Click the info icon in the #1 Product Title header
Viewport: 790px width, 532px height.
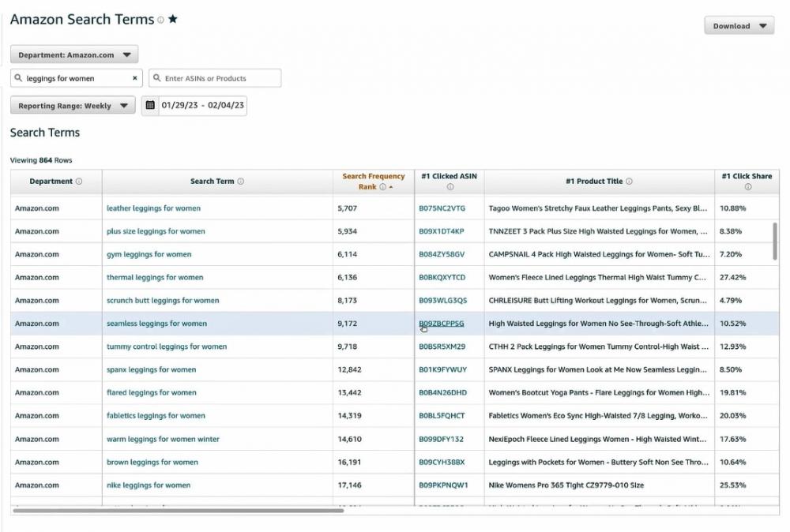[x=629, y=182]
